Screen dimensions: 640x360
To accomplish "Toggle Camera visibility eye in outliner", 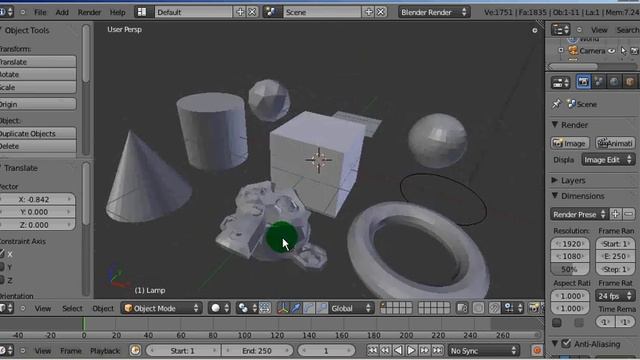I will 611,51.
